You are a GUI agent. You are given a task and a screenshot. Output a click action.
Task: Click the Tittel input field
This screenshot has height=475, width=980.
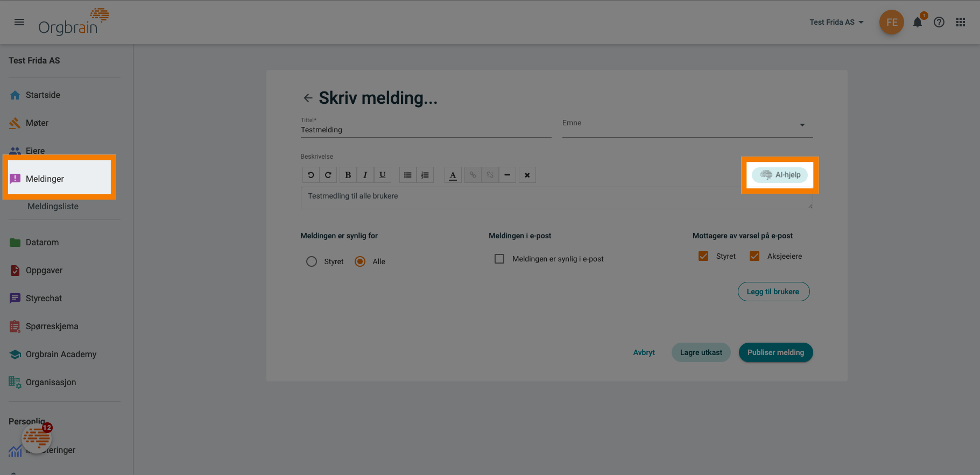click(426, 130)
